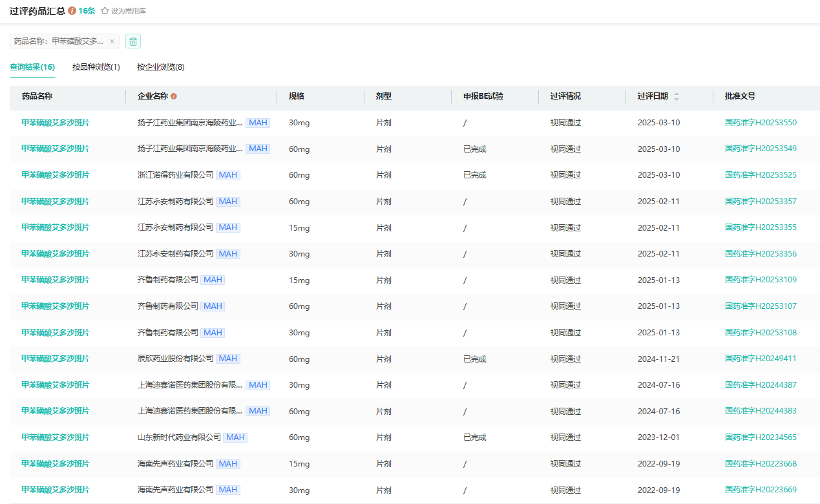Open the first 甲苯磺酸艾多沙班片 drug link
The width and height of the screenshot is (820, 504).
coord(56,123)
